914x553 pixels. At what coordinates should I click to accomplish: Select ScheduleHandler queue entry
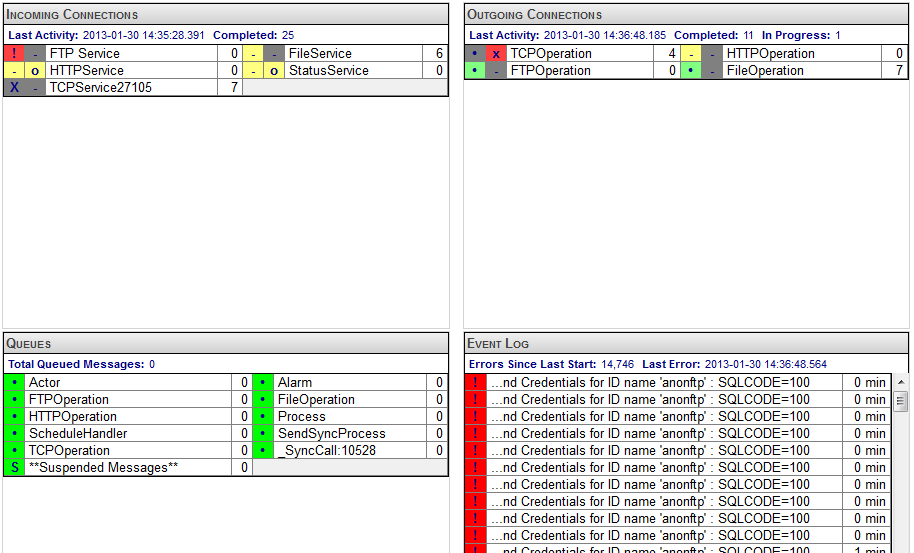[78, 434]
